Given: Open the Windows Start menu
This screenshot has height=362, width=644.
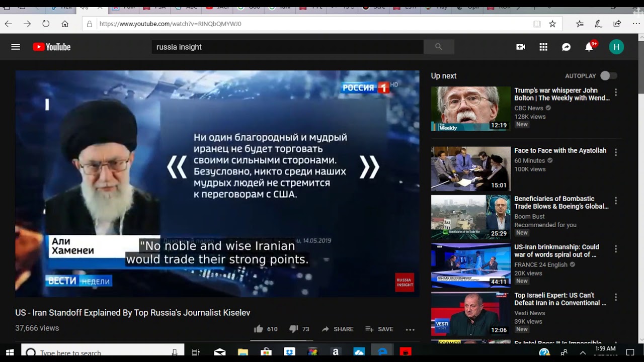Looking at the screenshot, I should coord(10,352).
